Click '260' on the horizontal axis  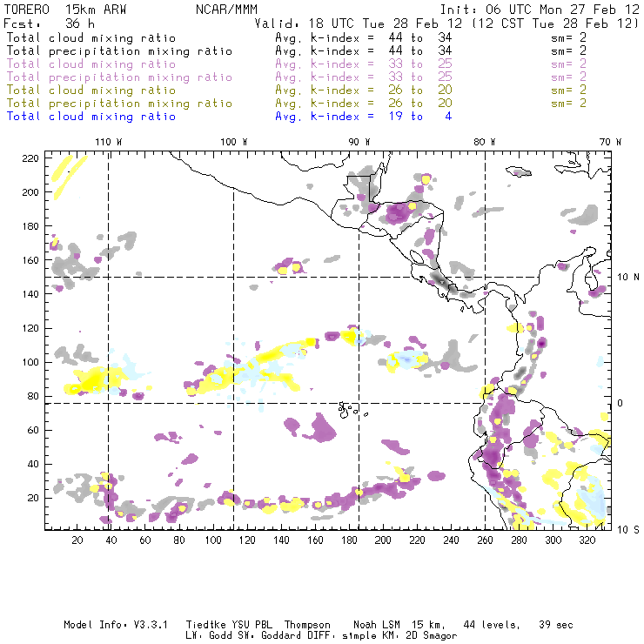coord(485,540)
